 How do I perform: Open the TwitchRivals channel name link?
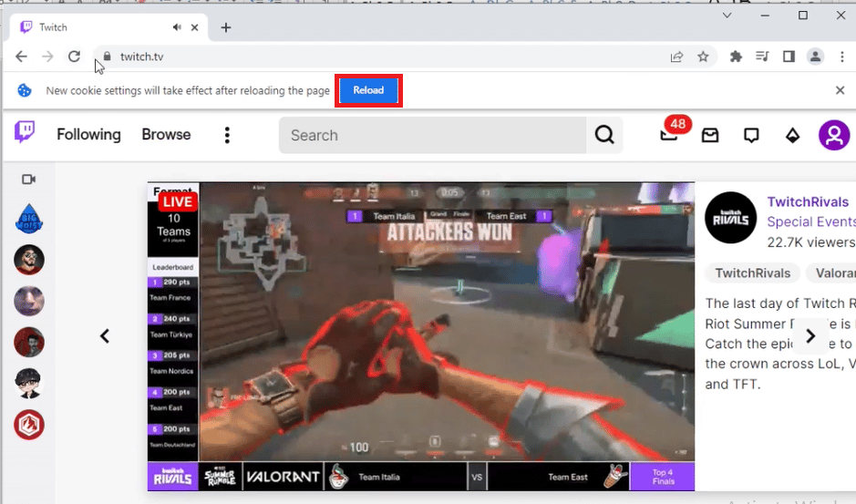pyautogui.click(x=808, y=202)
